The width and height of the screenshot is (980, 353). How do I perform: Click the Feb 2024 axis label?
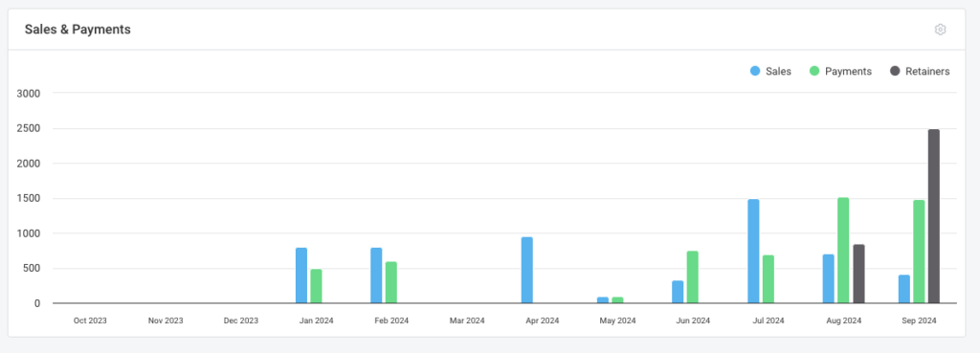(391, 320)
